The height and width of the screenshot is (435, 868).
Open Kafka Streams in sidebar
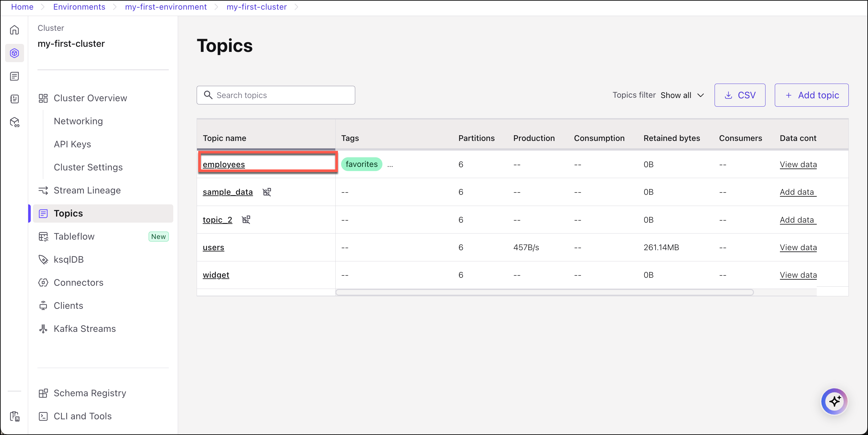(84, 329)
